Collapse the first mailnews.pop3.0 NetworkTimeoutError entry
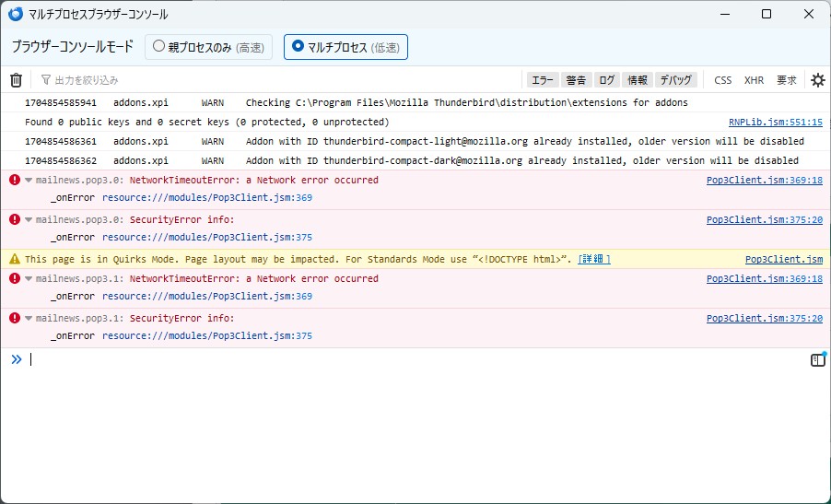 [29, 181]
